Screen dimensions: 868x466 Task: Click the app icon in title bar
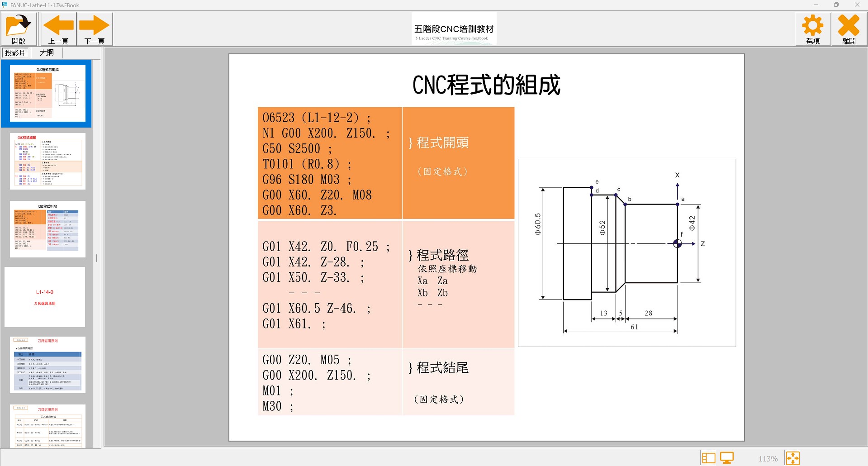click(5, 5)
